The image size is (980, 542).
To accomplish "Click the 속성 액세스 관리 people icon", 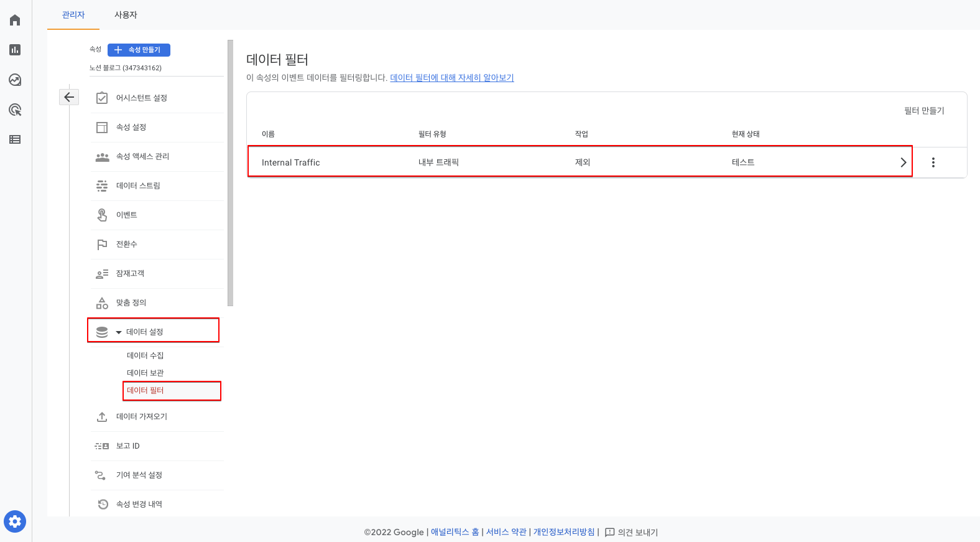I will [102, 157].
